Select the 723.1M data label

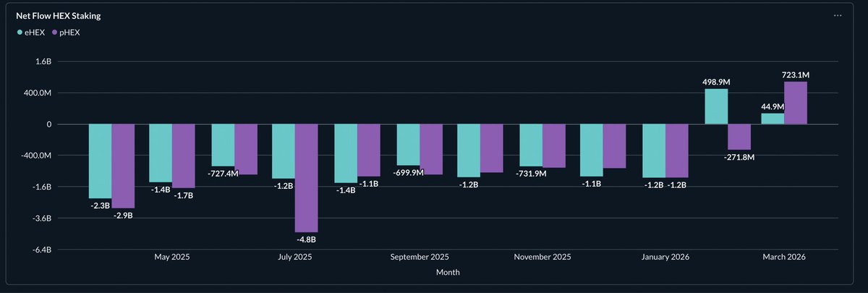[796, 75]
